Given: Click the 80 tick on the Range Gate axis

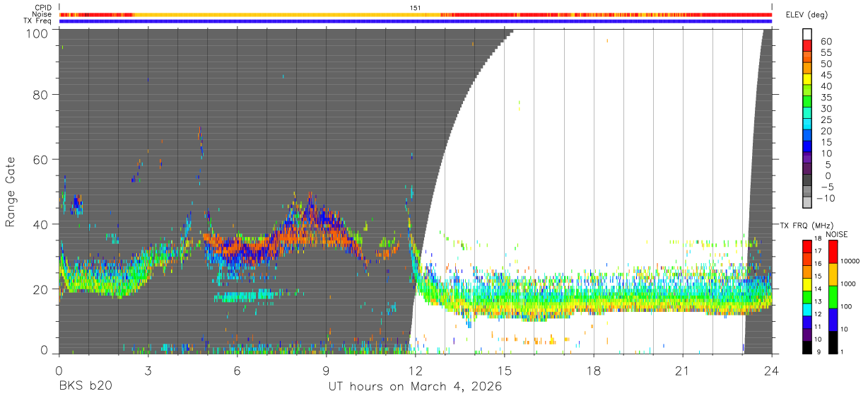Looking at the screenshot, I should point(42,94).
